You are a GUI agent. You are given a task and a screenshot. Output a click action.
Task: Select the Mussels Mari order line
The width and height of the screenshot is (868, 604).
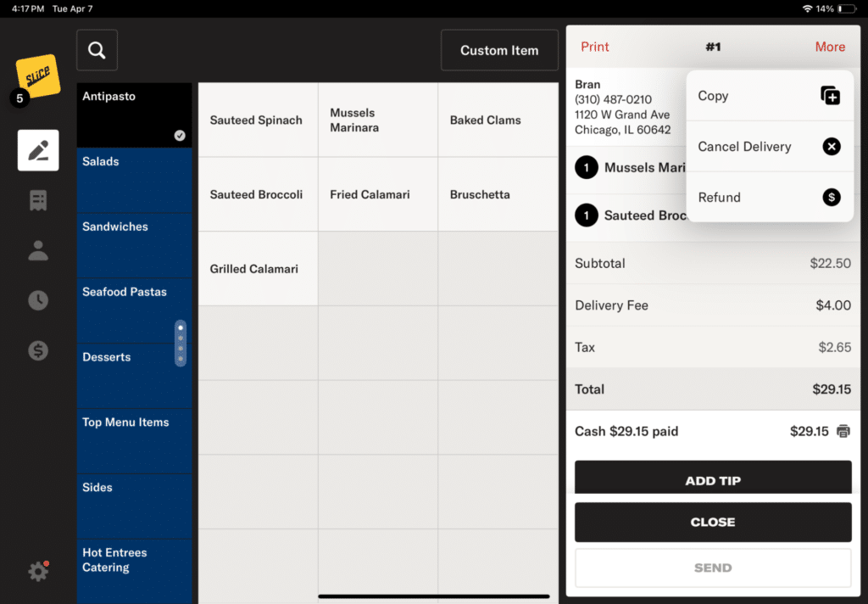click(x=630, y=167)
